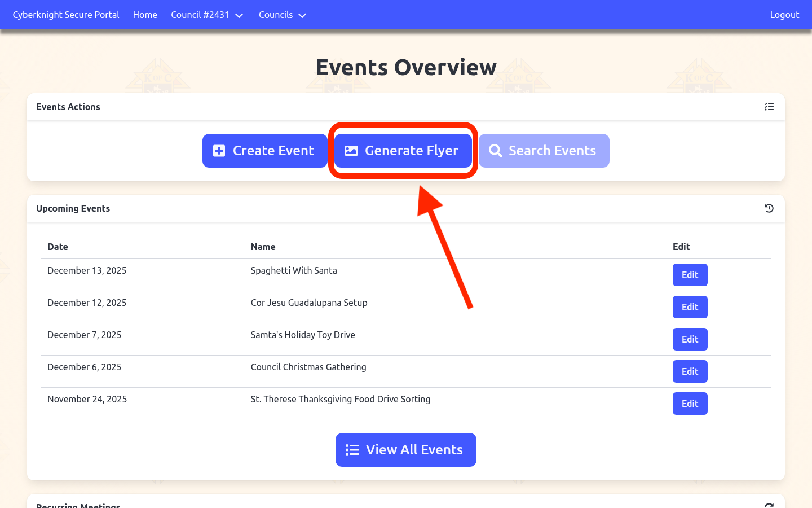Expand the Council #2431 dropdown menu
This screenshot has width=812, height=508.
206,15
